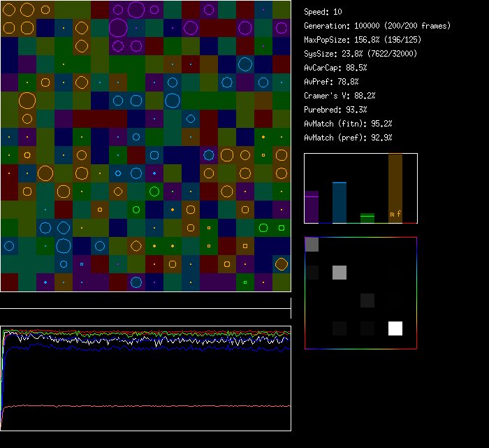Select the large green circle near the grid center
The image size is (489, 448).
point(154,191)
